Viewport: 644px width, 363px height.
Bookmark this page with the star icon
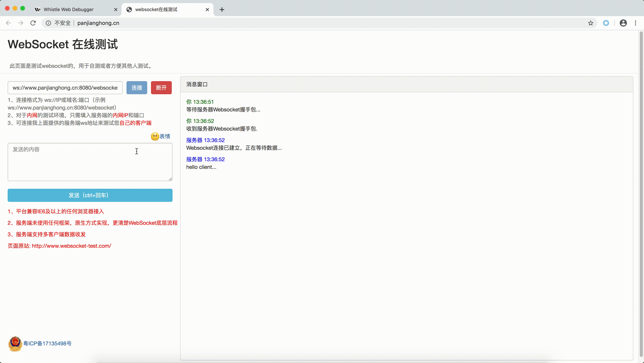click(x=591, y=23)
